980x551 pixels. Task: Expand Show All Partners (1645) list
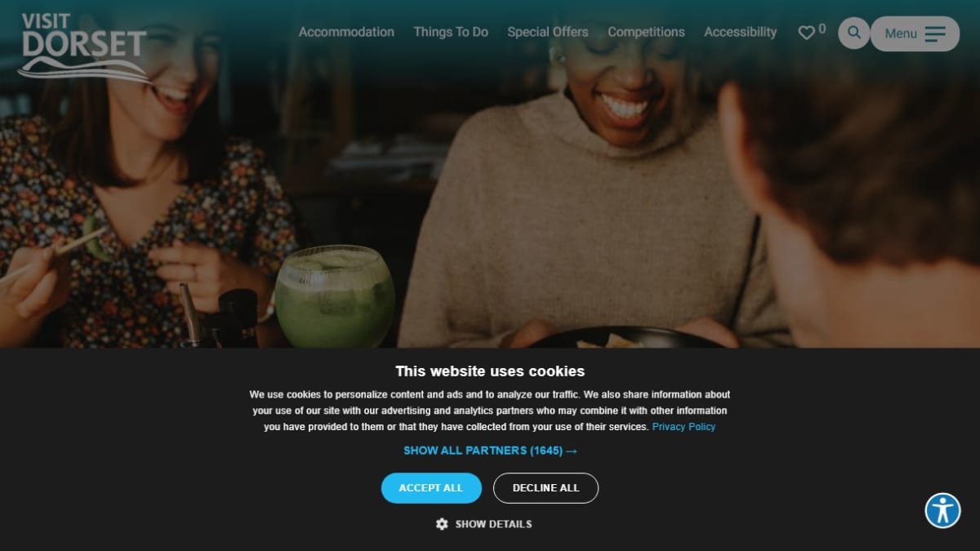coord(490,451)
